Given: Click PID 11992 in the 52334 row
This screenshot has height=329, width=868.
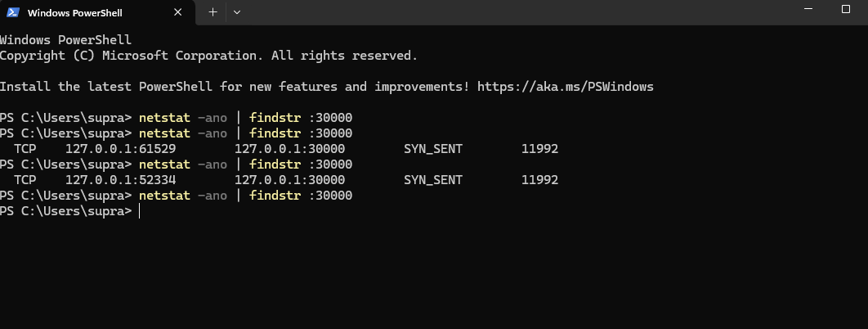Looking at the screenshot, I should coord(539,179).
